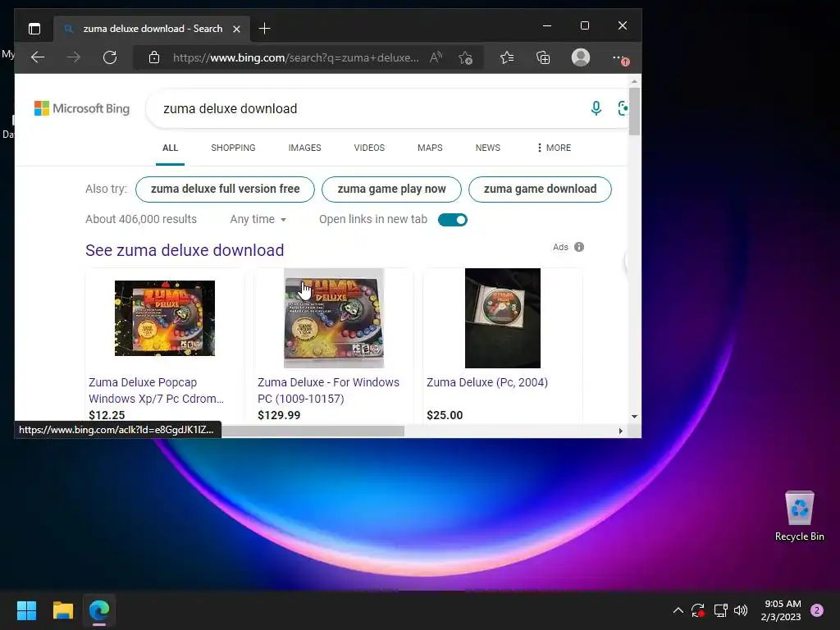The width and height of the screenshot is (840, 630).
Task: Show hidden system tray icons
Action: tap(678, 610)
